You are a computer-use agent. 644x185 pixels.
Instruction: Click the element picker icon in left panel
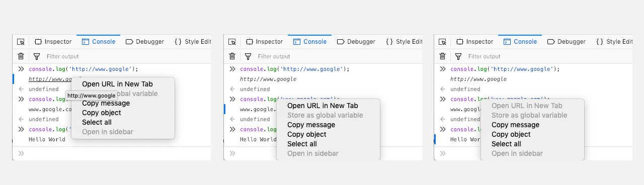coord(21,42)
